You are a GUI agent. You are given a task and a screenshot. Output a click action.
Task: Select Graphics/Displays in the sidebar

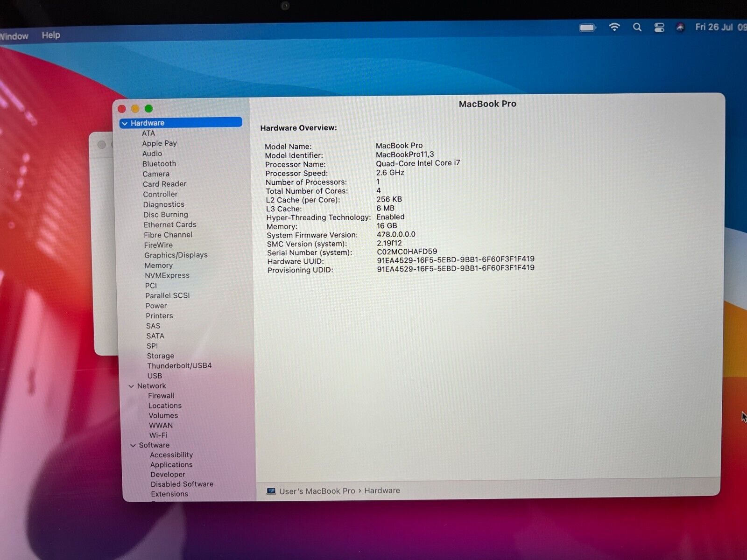coord(176,255)
